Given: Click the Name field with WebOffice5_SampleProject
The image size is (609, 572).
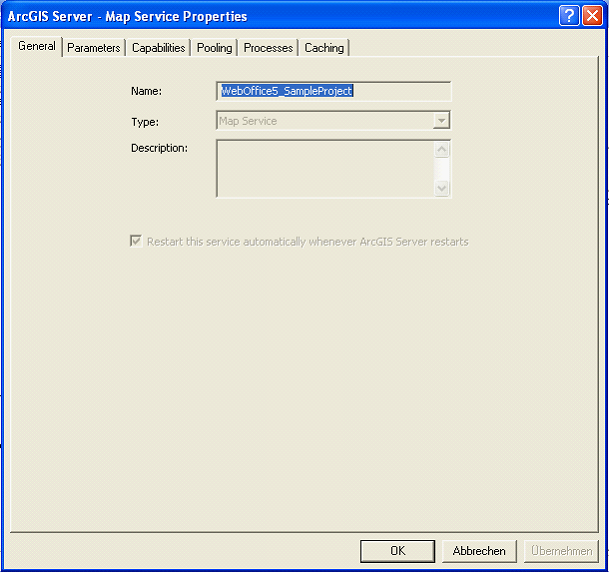Looking at the screenshot, I should pyautogui.click(x=334, y=91).
